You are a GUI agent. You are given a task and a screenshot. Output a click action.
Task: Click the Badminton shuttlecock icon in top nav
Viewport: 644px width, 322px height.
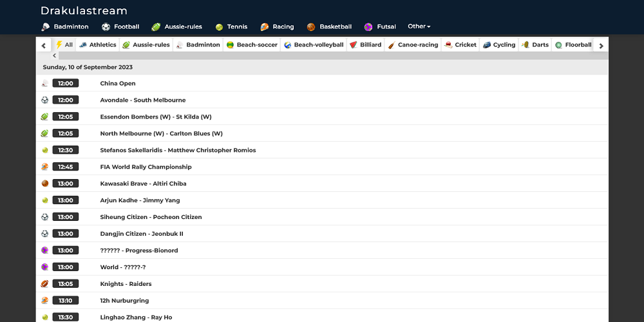(x=46, y=26)
